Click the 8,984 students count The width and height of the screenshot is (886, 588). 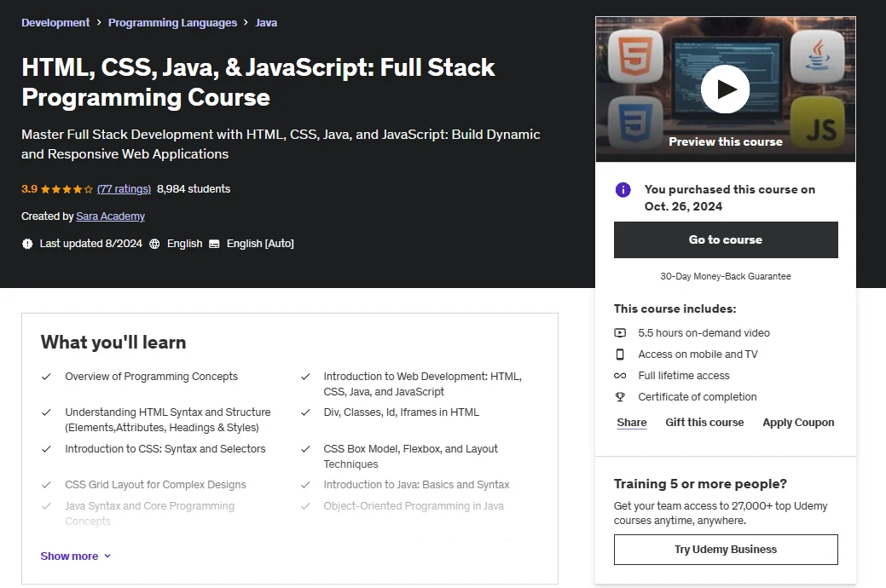[194, 188]
